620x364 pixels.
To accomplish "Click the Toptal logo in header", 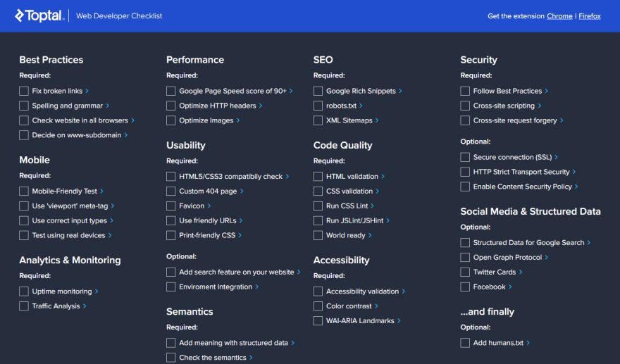I will pos(39,15).
